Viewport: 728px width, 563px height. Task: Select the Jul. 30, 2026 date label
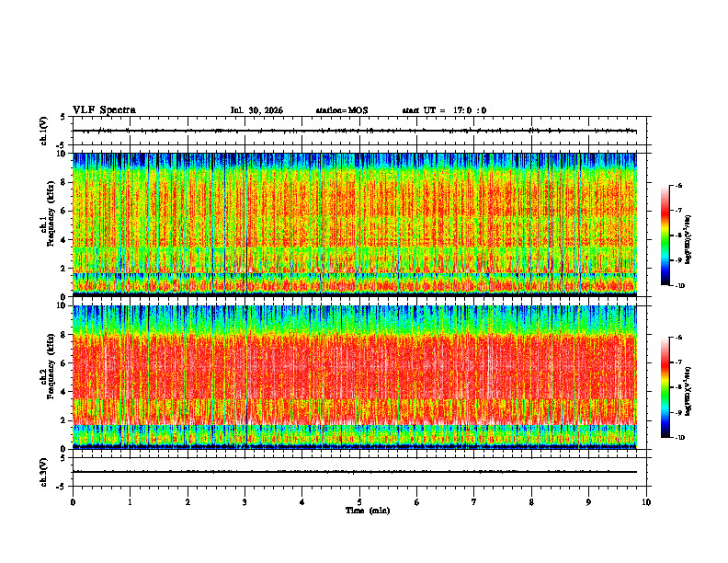pos(256,110)
